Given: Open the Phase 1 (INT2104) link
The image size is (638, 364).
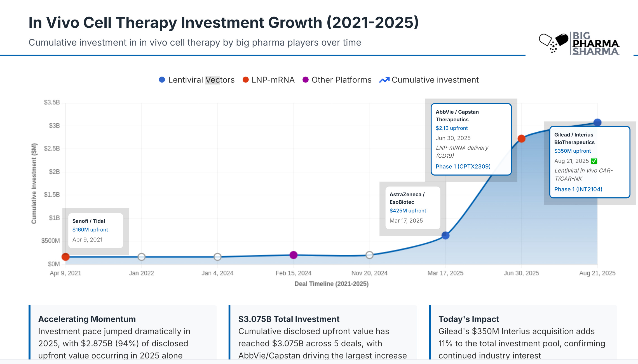Looking at the screenshot, I should pyautogui.click(x=578, y=189).
